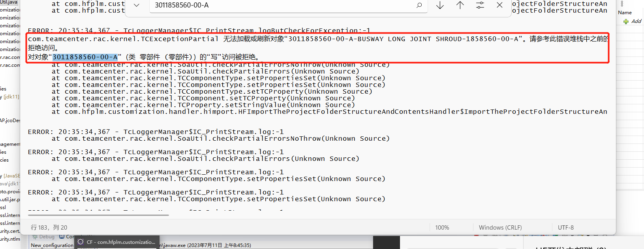Open the Debug tab in Eclipse
Image resolution: width=644 pixels, height=249 pixels.
point(43,237)
